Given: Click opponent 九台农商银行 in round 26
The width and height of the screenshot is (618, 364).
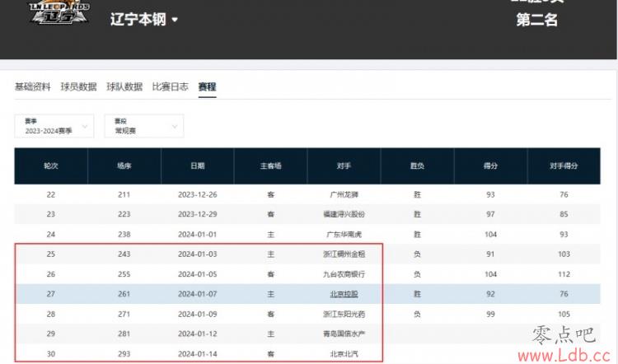Looking at the screenshot, I should tap(344, 274).
